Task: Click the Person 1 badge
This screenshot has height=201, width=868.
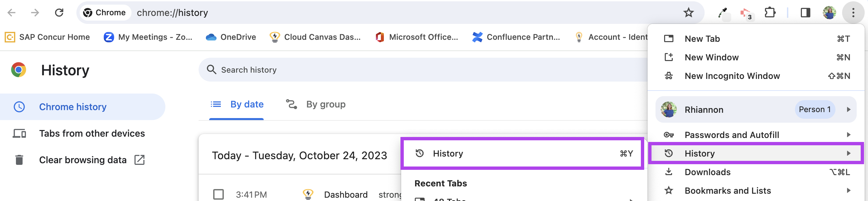Action: point(815,109)
